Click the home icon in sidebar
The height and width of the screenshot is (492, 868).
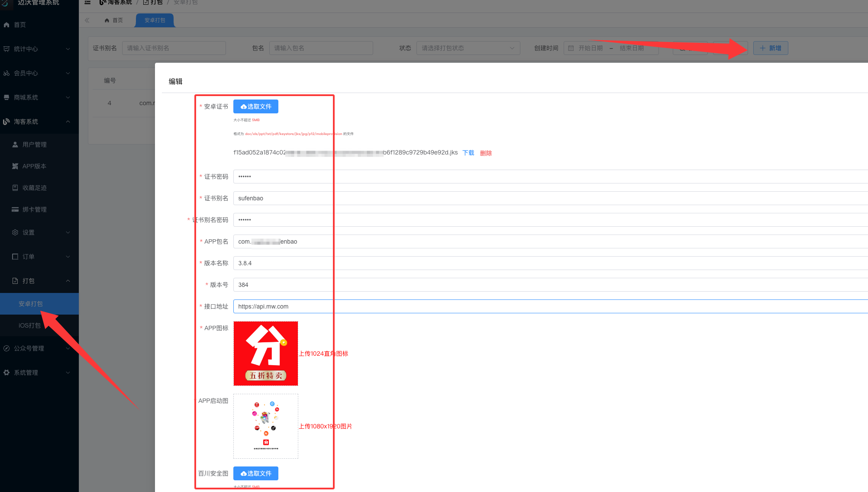pos(6,25)
